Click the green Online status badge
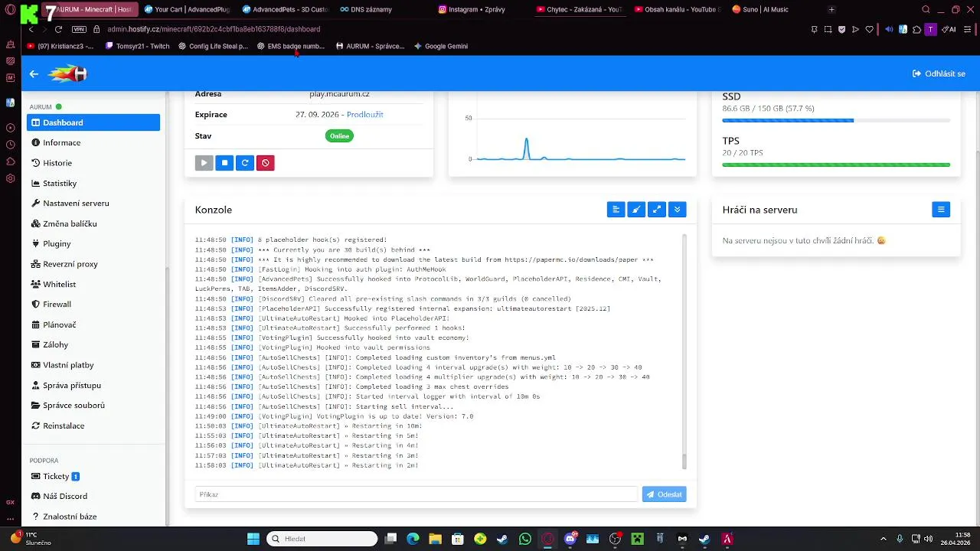Viewport: 980px width, 551px height. pos(339,136)
